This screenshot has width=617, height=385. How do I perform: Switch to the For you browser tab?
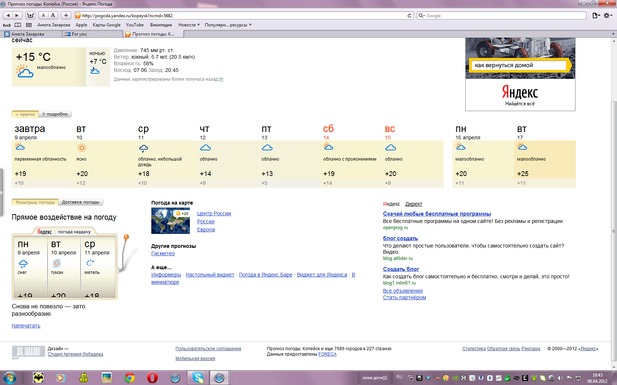click(x=93, y=34)
